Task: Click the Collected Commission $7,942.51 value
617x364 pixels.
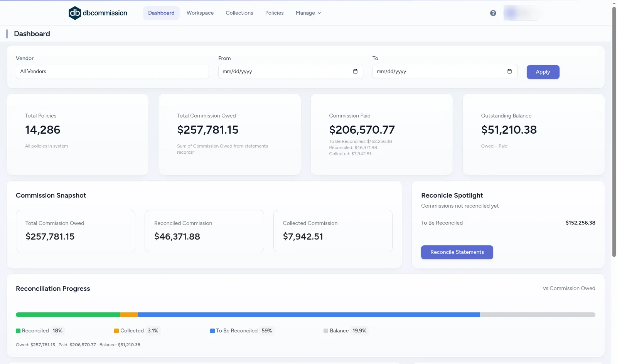Action: coord(303,237)
